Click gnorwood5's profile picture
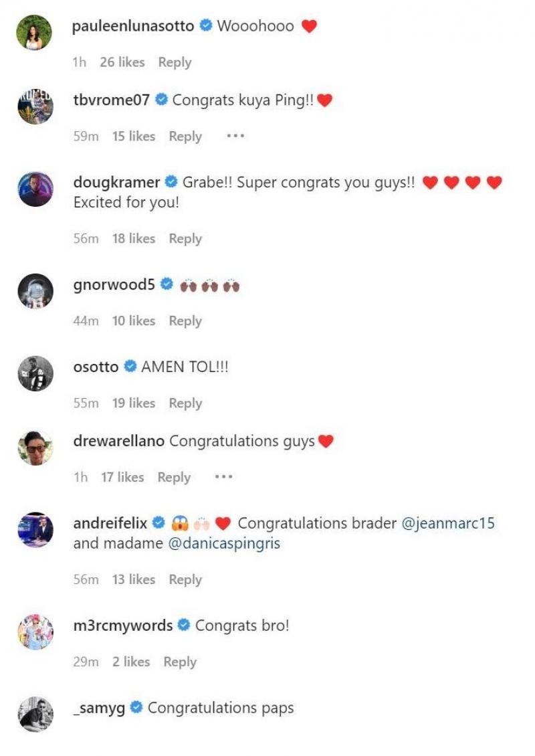Image resolution: width=535 pixels, height=756 pixels. 35,290
